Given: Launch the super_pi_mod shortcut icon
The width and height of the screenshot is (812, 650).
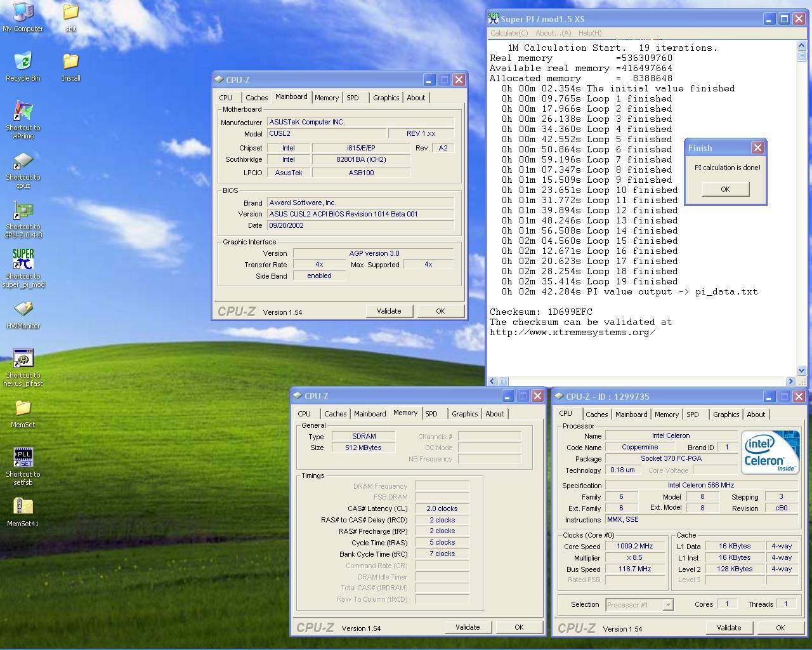Looking at the screenshot, I should [23, 259].
